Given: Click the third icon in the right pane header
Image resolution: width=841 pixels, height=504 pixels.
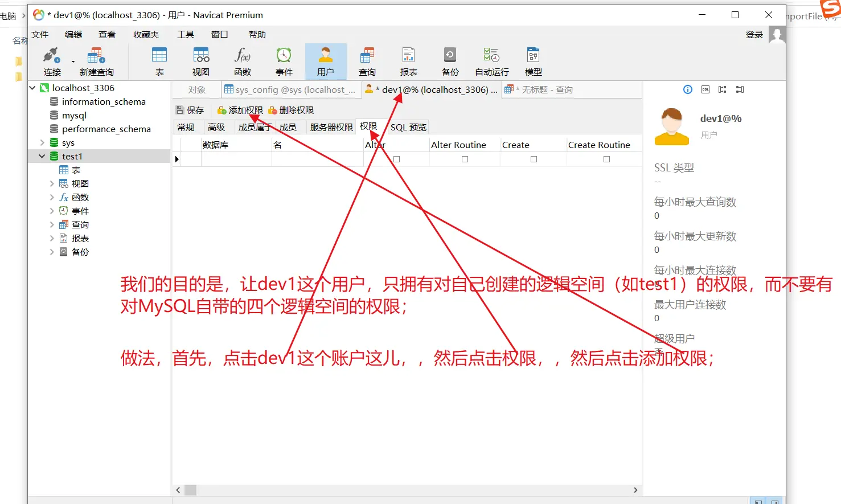Looking at the screenshot, I should (723, 89).
